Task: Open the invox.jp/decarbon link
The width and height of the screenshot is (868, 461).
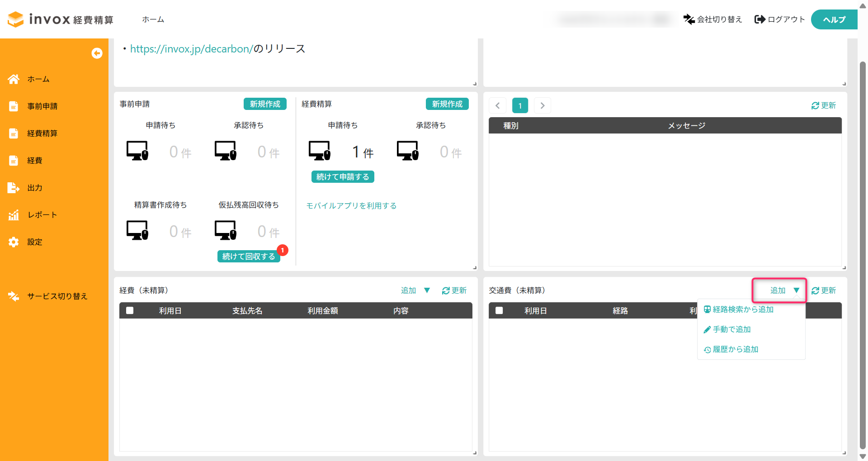Action: pos(191,49)
